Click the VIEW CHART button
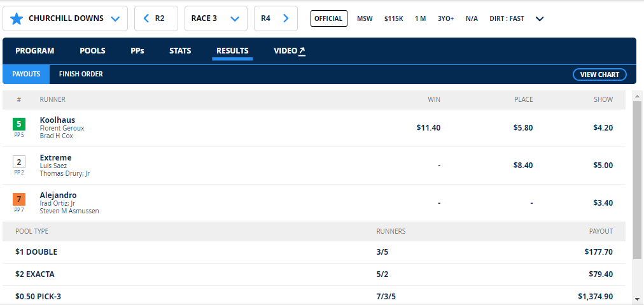 coord(599,74)
